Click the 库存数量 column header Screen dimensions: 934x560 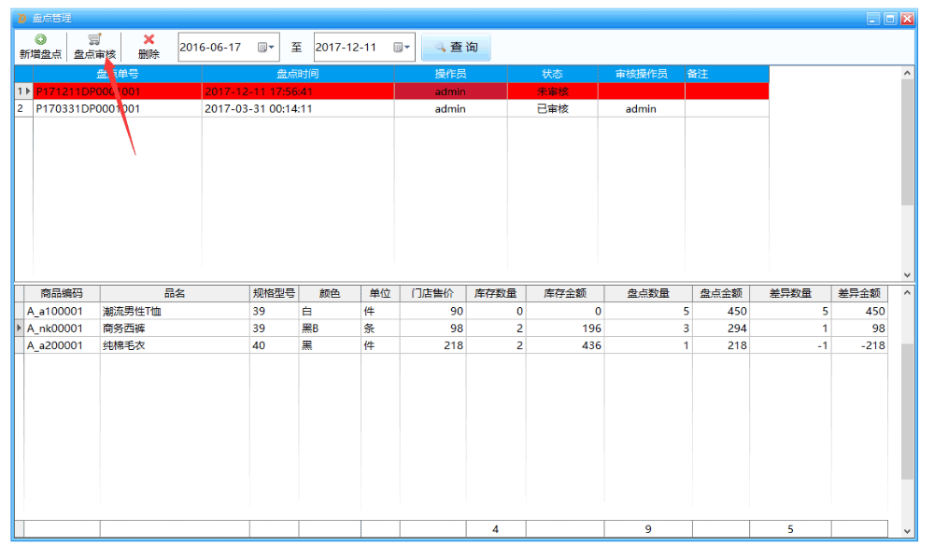click(x=496, y=293)
